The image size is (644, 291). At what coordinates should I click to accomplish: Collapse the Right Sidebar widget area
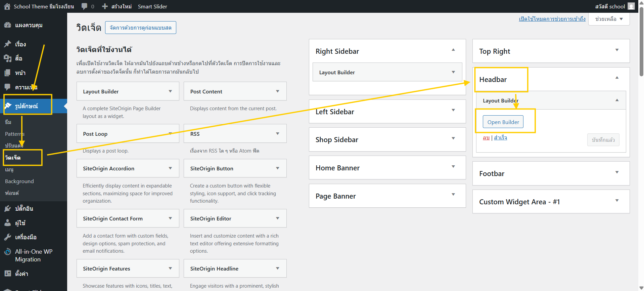point(453,50)
